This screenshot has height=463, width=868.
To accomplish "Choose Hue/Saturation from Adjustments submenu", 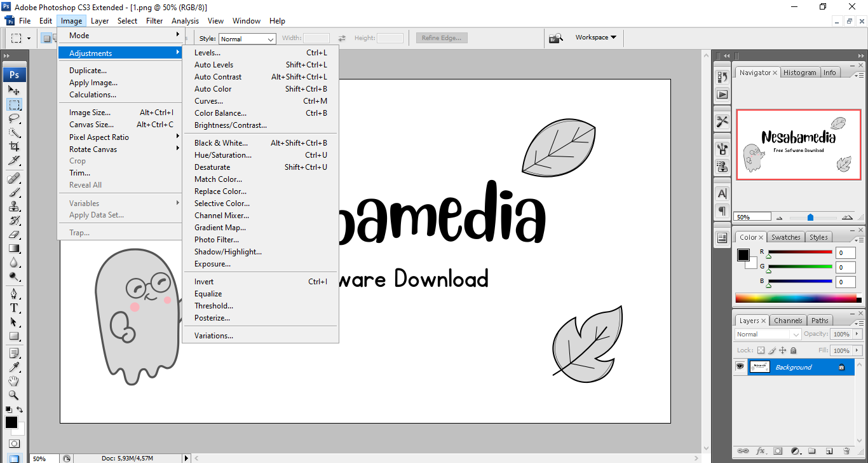I will pyautogui.click(x=222, y=155).
